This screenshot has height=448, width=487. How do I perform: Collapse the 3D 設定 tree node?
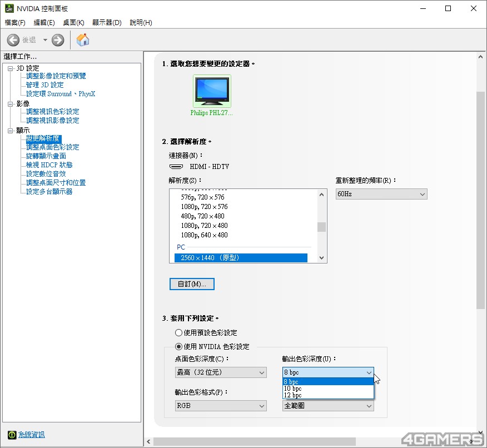11,68
